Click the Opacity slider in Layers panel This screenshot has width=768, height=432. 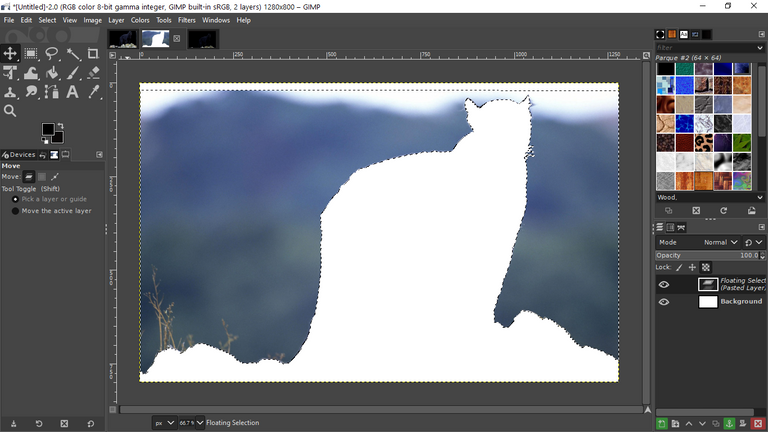705,256
